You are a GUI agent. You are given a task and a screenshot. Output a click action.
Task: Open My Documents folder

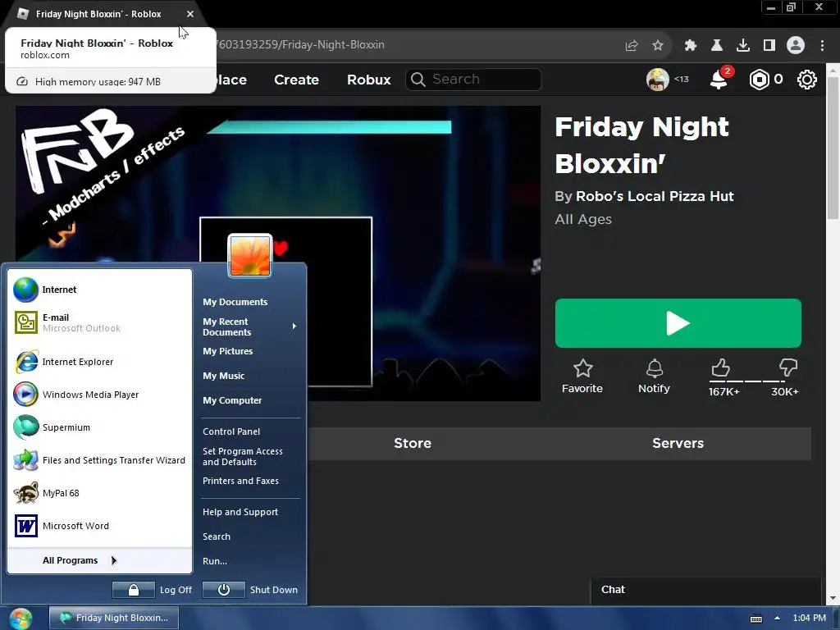235,302
